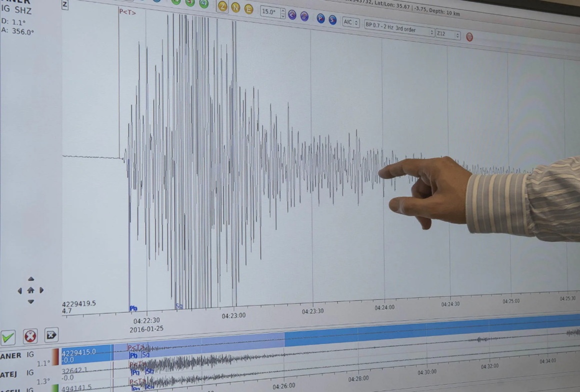
Task: Click the Pg pick marker on main trace
Action: click(133, 308)
